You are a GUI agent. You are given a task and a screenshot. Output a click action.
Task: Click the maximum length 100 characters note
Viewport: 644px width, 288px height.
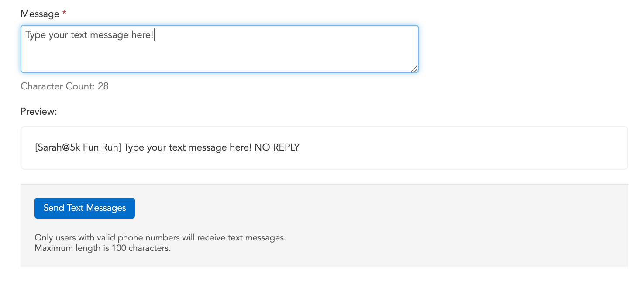[x=103, y=249]
